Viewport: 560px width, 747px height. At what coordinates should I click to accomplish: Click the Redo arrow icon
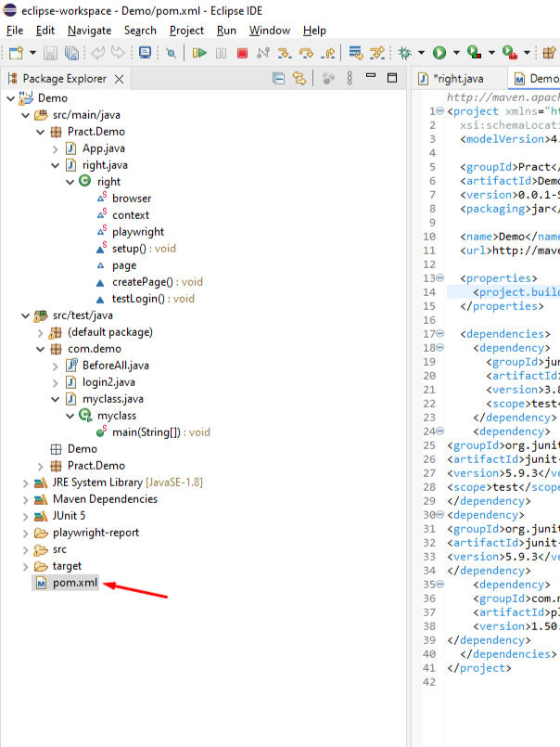(x=118, y=52)
